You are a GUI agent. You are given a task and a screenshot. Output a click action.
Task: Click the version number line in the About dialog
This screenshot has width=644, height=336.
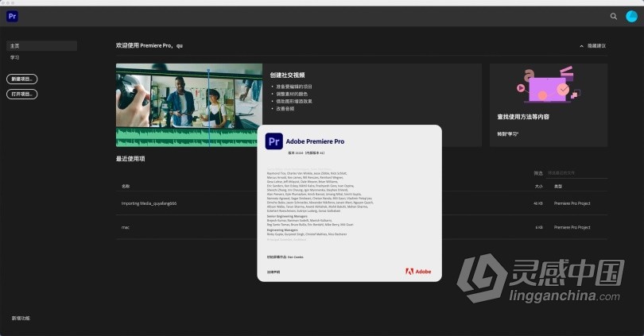click(x=306, y=153)
